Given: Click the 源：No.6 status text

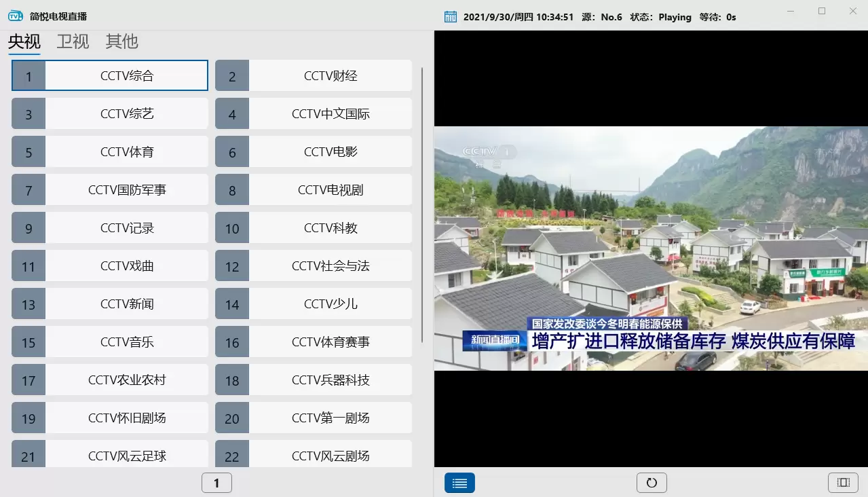Looking at the screenshot, I should point(602,17).
